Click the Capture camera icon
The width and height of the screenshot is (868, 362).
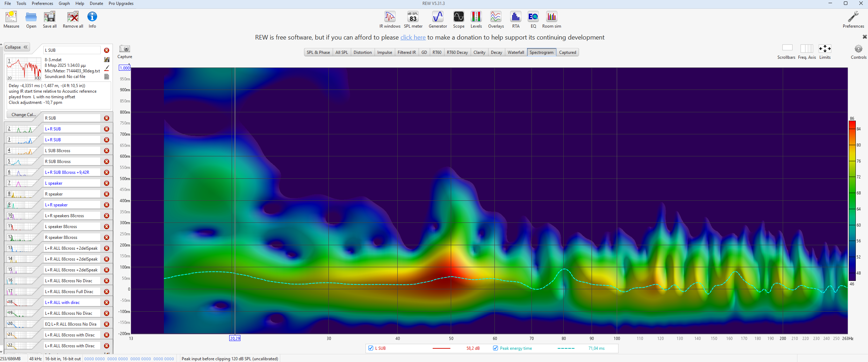[125, 49]
